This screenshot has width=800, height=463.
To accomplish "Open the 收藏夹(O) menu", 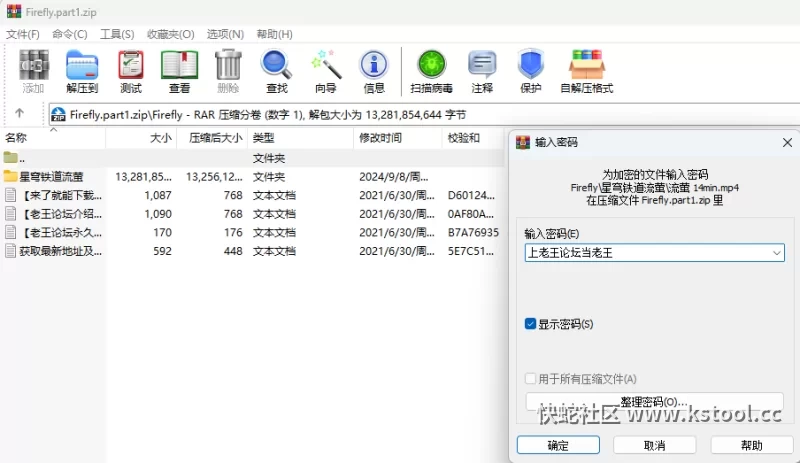I will [x=170, y=34].
